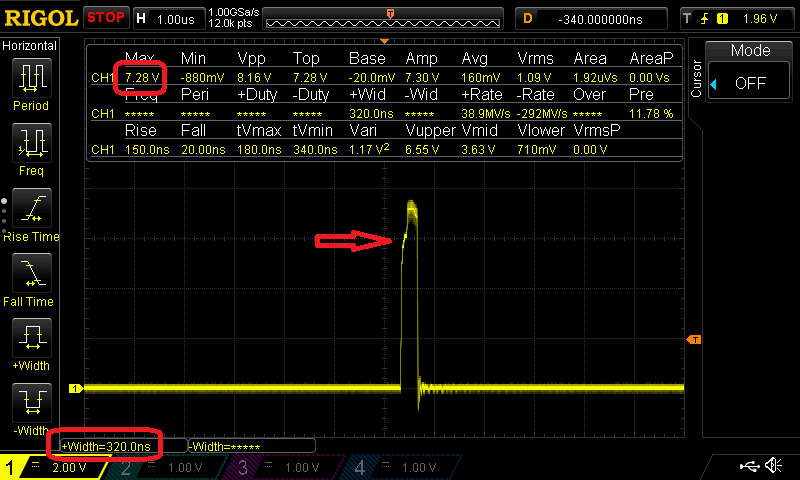Select the +Width measurement icon

point(31,338)
